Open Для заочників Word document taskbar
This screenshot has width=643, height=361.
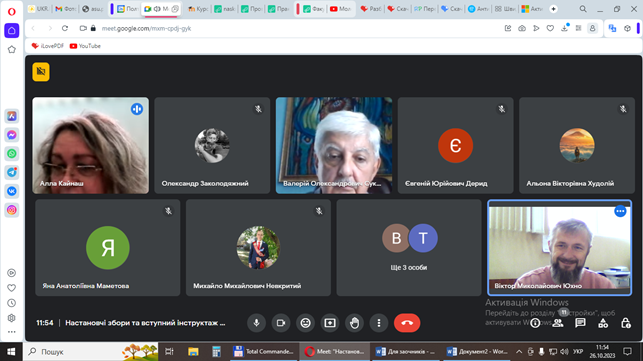tap(406, 352)
